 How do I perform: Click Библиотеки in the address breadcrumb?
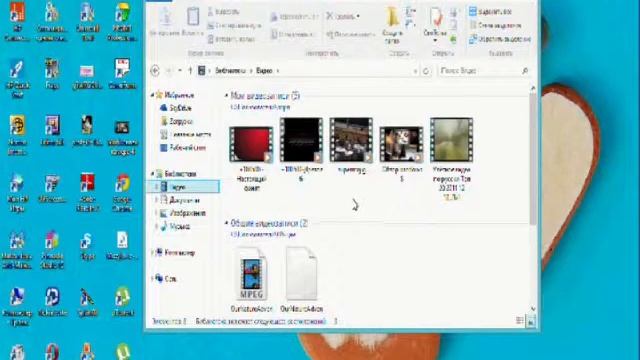coord(231,71)
